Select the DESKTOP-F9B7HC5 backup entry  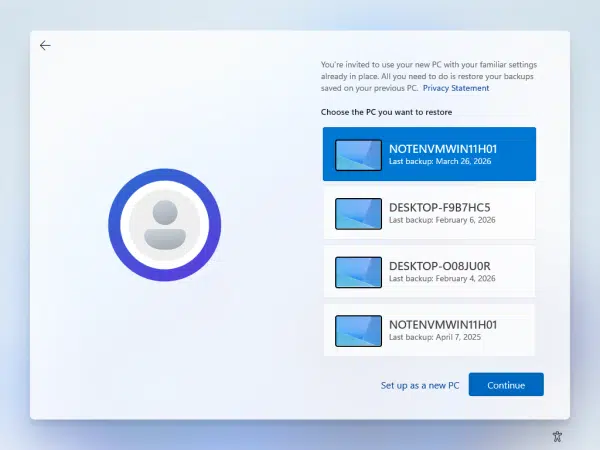coord(429,213)
